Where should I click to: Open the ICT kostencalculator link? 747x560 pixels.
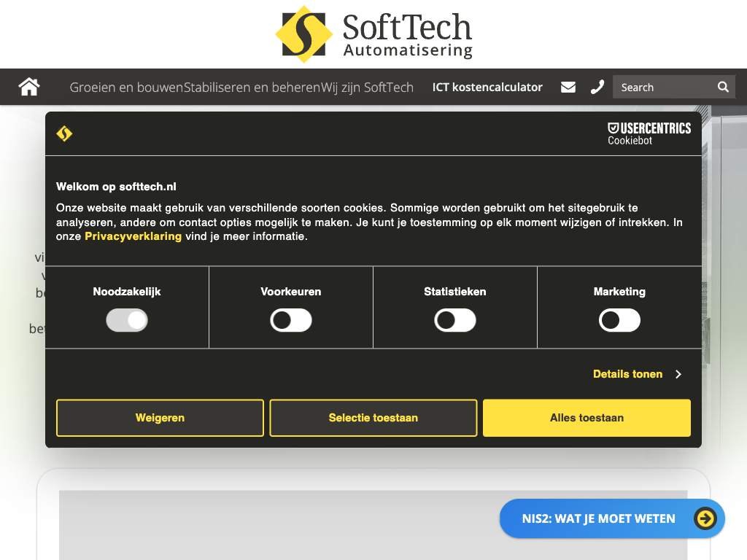pyautogui.click(x=487, y=87)
